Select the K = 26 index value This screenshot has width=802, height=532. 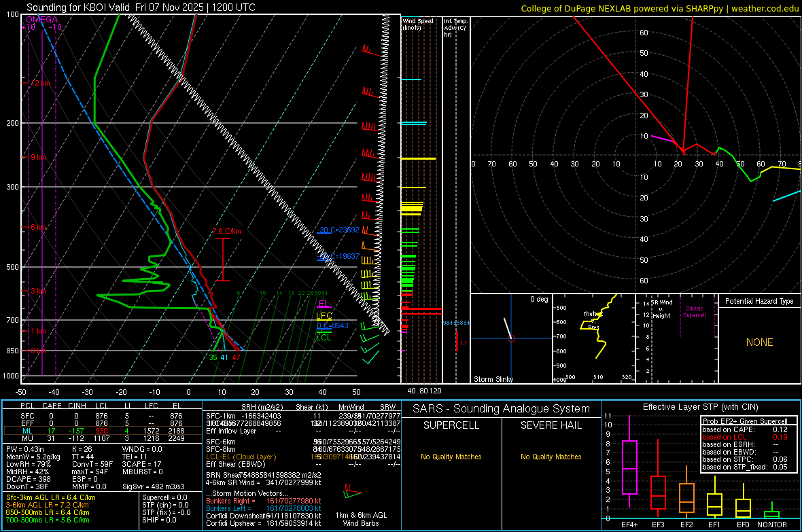[x=82, y=449]
